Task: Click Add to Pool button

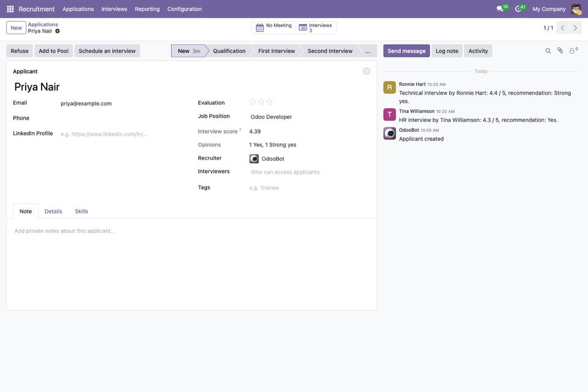Action: pos(53,51)
